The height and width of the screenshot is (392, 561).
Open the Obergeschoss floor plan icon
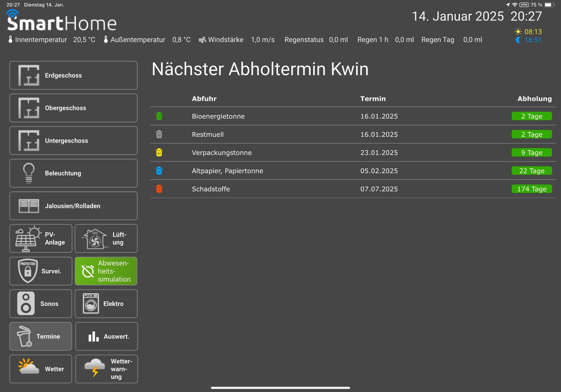29,108
